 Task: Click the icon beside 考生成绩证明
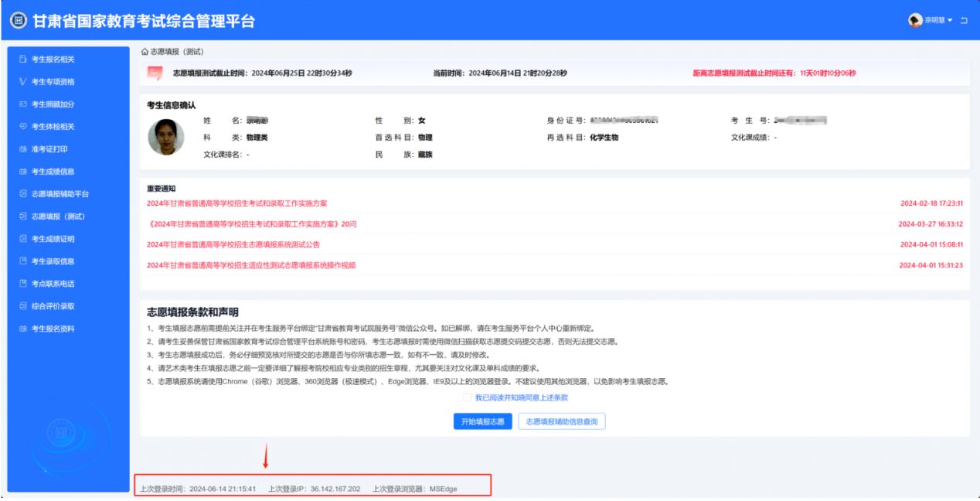click(23, 238)
